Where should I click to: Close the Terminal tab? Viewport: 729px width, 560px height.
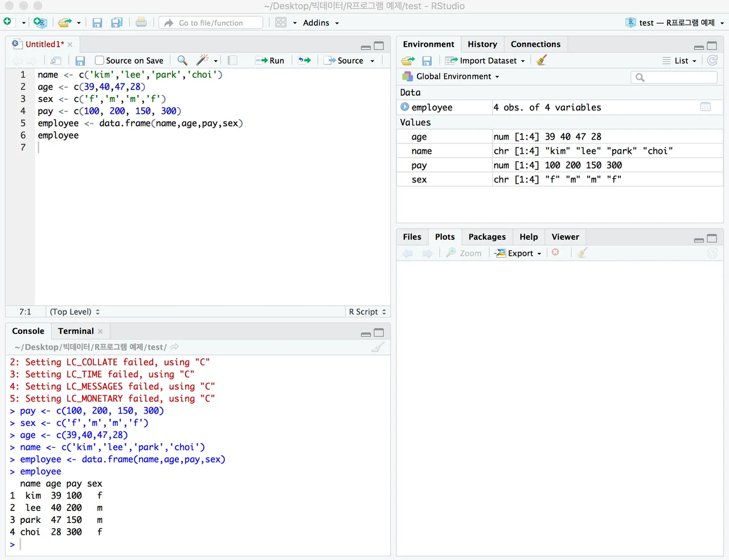[x=100, y=332]
